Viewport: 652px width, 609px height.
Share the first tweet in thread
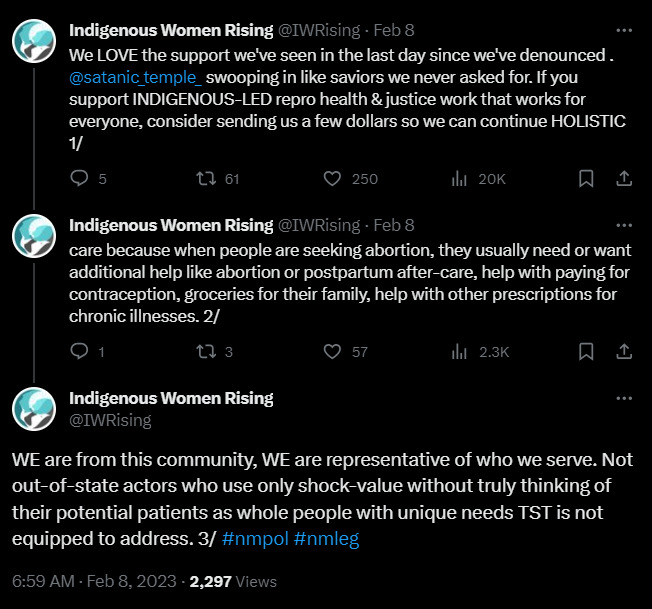pos(623,179)
